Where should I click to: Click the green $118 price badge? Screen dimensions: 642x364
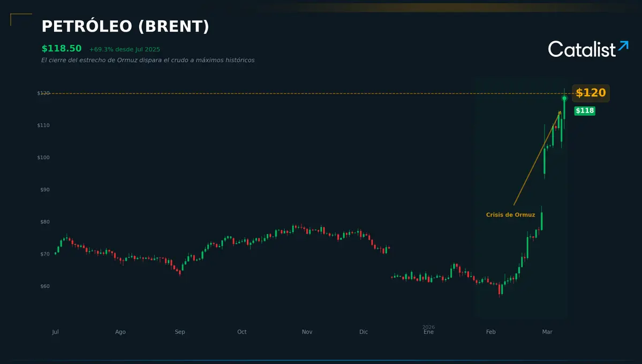point(585,111)
